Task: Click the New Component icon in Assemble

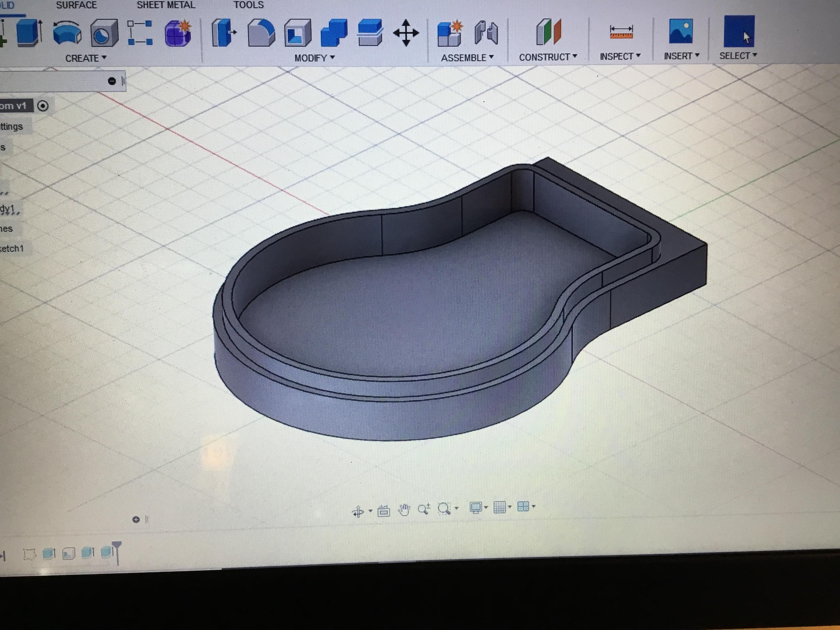Action: (450, 33)
